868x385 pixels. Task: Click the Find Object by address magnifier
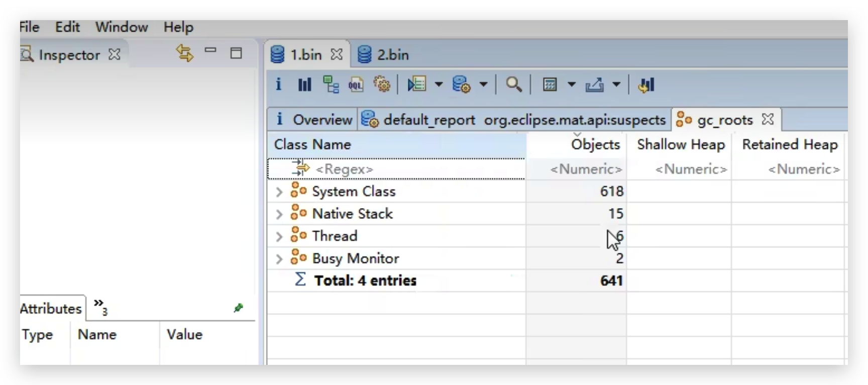(x=513, y=84)
